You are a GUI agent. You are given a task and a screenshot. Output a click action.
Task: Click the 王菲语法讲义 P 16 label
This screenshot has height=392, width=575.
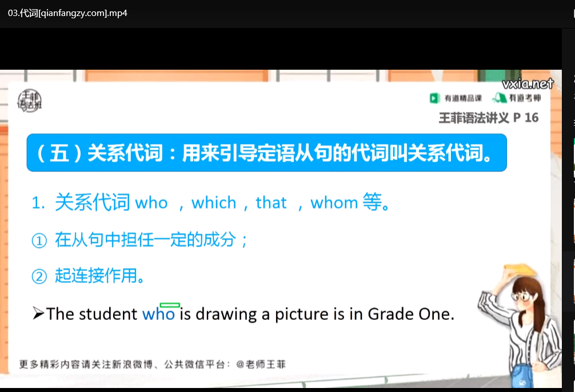tap(489, 118)
